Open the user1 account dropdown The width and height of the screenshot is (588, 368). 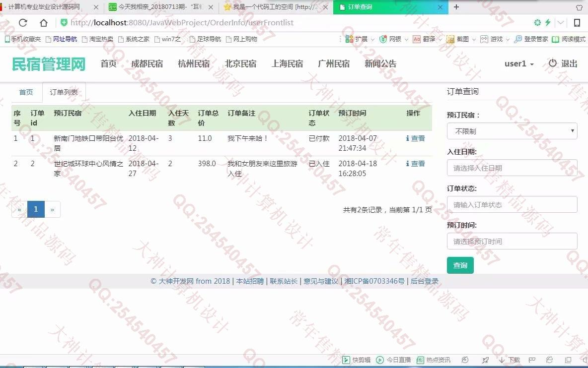(519, 64)
